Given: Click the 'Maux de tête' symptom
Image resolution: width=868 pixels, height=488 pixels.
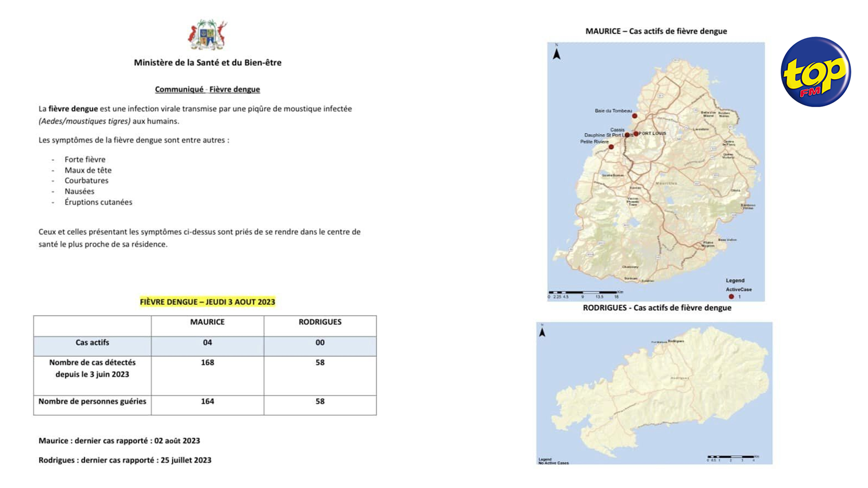Looking at the screenshot, I should 88,170.
